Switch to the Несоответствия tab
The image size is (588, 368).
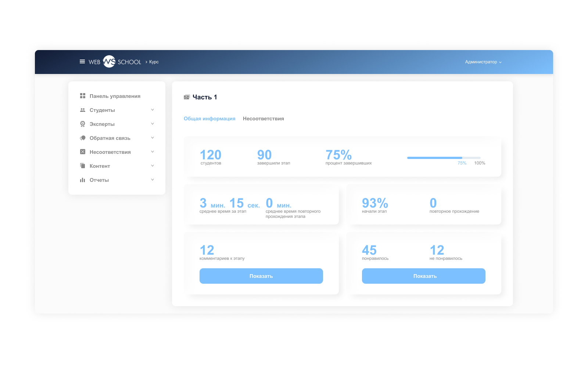pyautogui.click(x=263, y=118)
